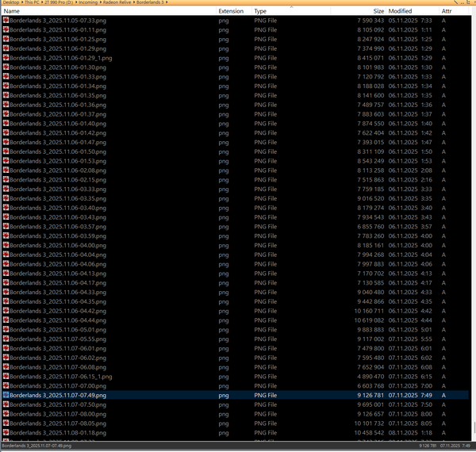Click the file icon of Borderlands 3_2025.11.06-04.42.png
The width and height of the screenshot is (476, 452).
click(6, 311)
